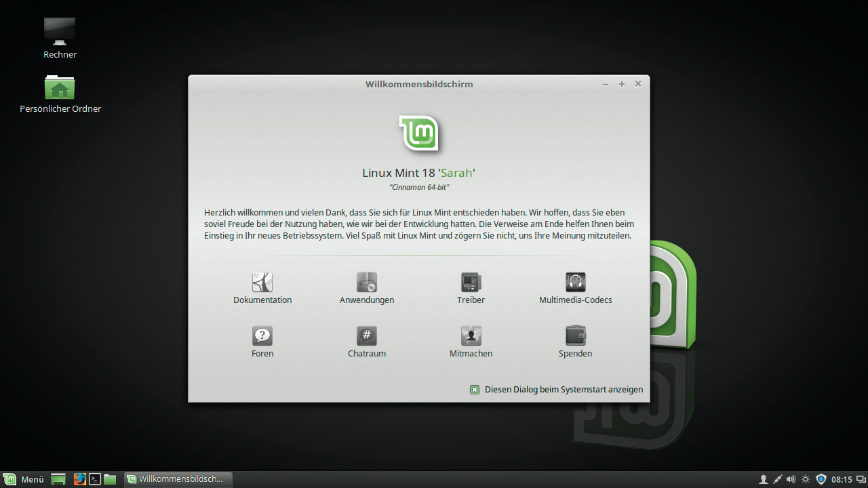Open the Spenden wallet icon
868x488 pixels.
click(575, 335)
